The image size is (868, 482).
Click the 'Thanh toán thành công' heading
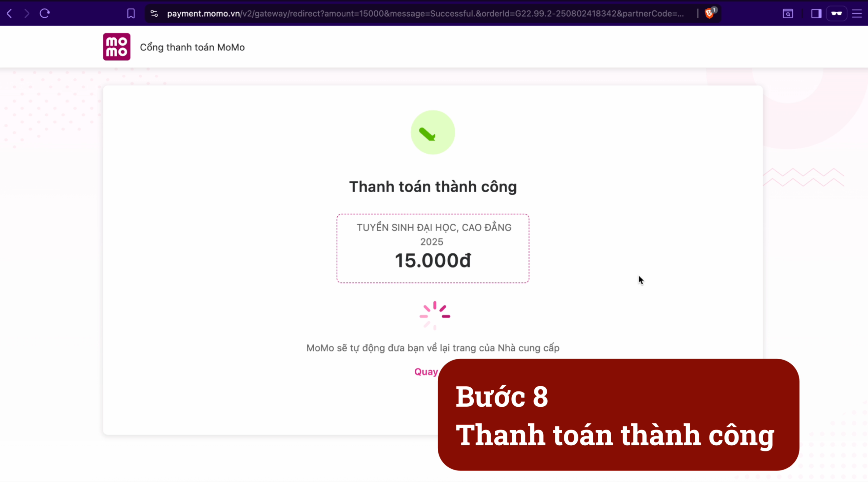(433, 187)
